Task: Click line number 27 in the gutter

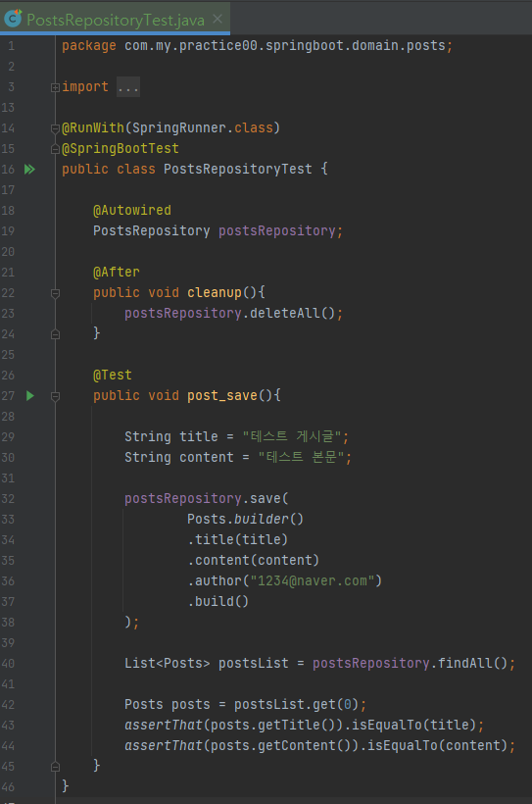Action: click(x=8, y=395)
